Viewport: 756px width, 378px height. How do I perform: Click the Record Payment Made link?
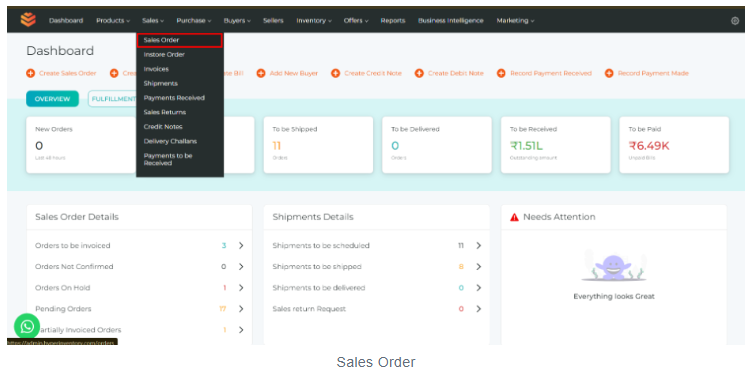[653, 73]
